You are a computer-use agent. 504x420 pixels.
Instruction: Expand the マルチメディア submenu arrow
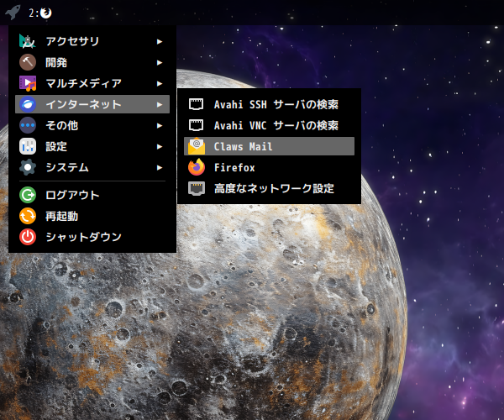(160, 83)
